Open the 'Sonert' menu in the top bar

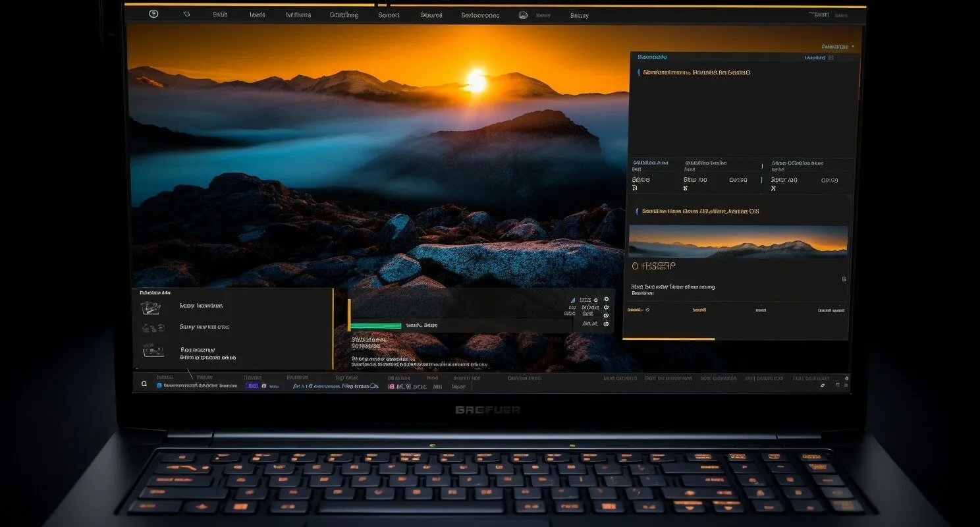389,14
